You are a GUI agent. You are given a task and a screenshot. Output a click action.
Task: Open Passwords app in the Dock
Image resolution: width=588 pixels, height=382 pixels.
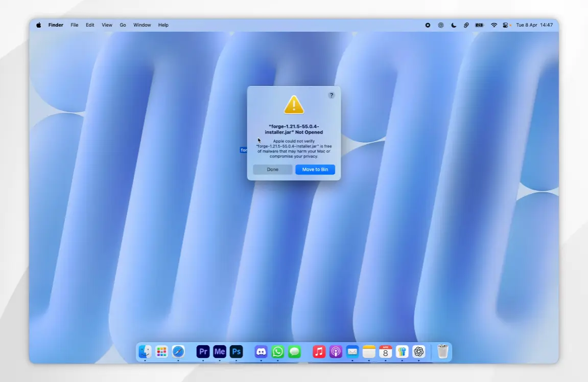pos(402,352)
